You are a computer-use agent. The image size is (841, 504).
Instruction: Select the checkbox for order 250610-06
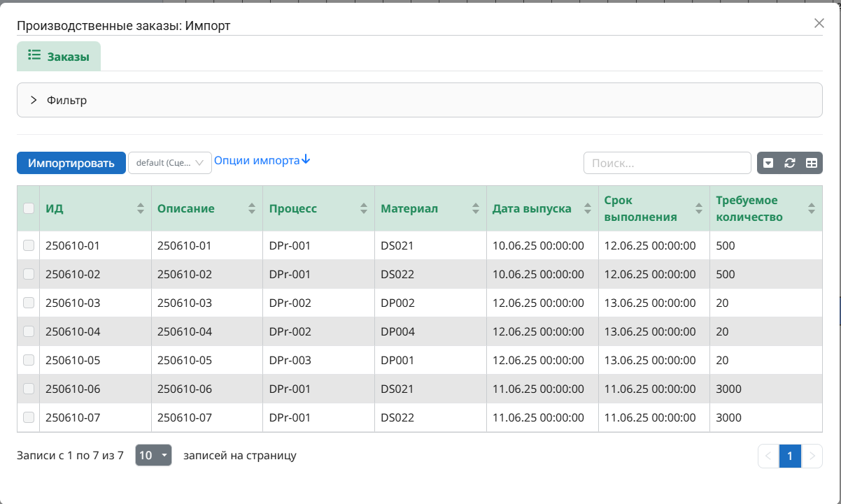(29, 389)
